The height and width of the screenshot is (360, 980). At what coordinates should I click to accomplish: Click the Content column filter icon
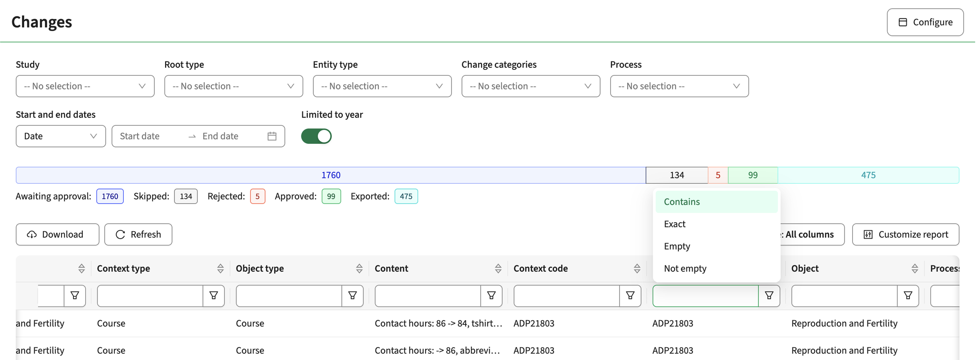tap(491, 296)
